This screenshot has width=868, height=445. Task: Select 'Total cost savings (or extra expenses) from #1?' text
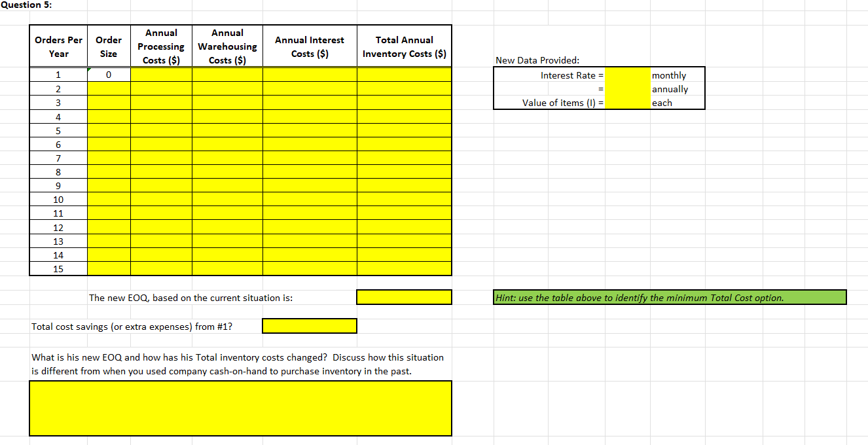(132, 327)
